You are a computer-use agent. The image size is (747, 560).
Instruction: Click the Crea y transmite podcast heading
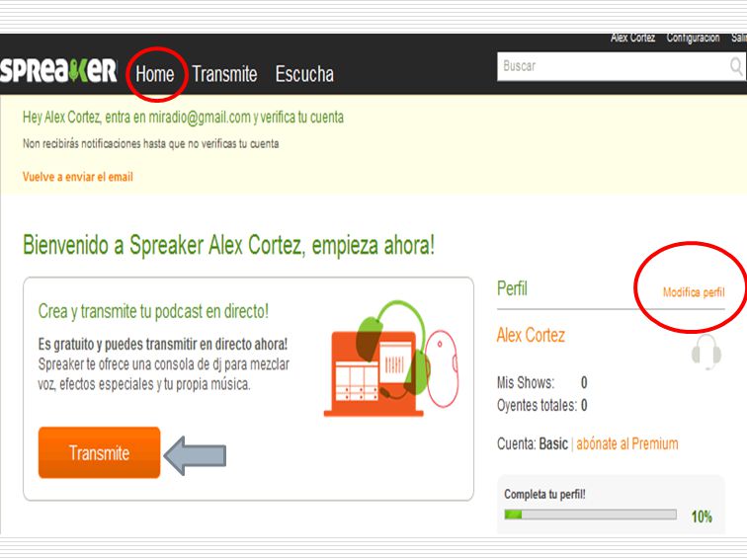pos(153,311)
